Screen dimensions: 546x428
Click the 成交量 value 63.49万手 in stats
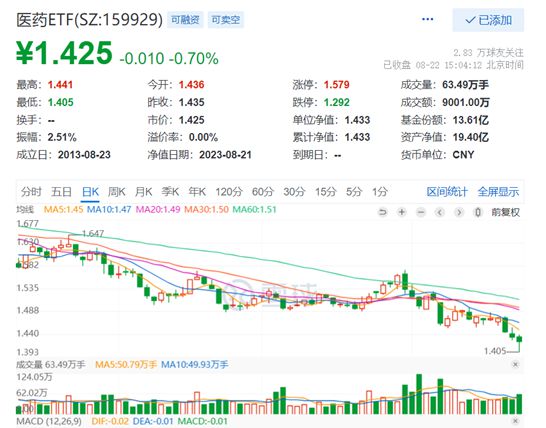466,85
